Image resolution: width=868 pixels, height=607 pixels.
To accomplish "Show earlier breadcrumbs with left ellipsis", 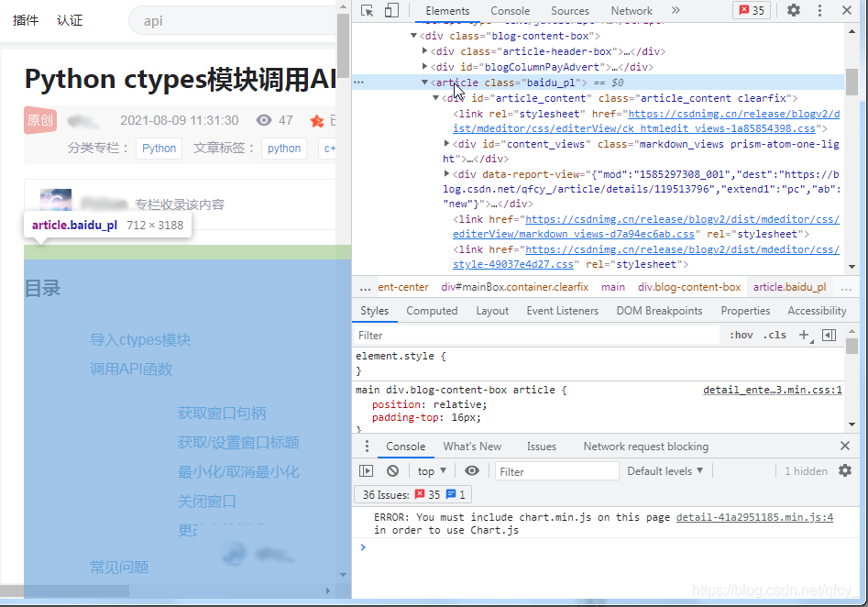I will click(365, 287).
